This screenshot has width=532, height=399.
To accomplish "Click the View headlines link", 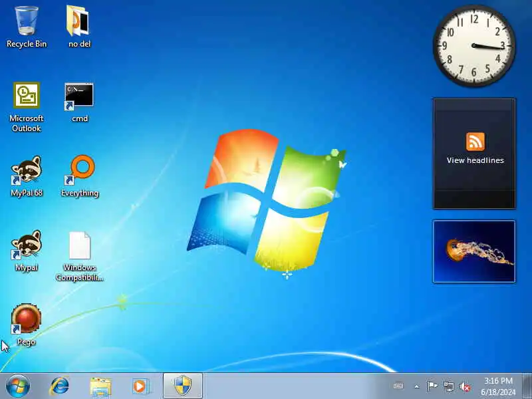I will (x=475, y=160).
